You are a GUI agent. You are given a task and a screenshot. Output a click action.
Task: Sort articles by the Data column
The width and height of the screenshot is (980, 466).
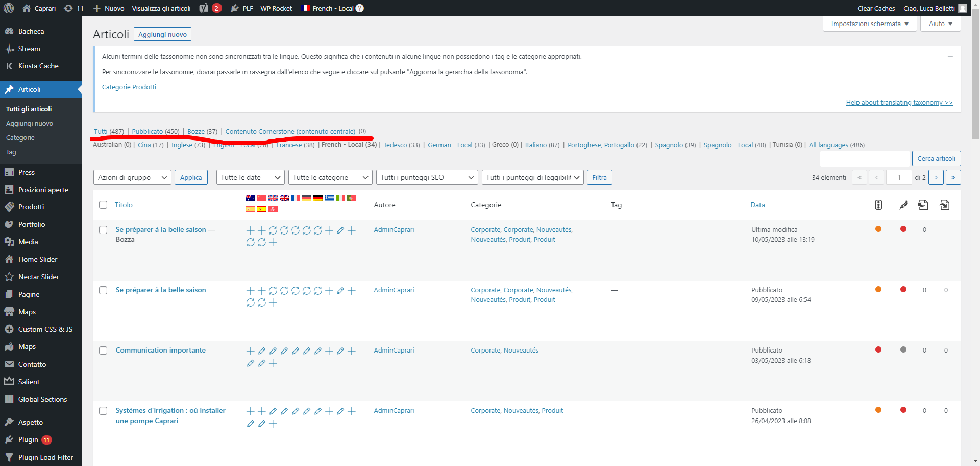pos(757,205)
